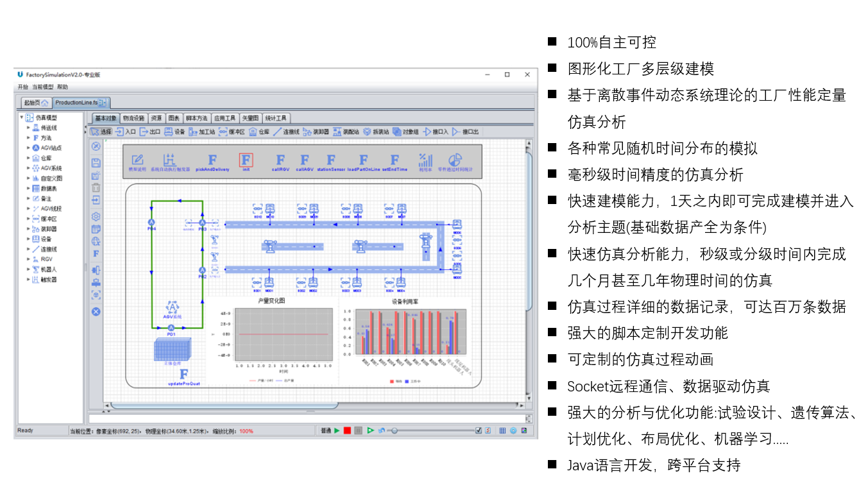The image size is (868, 478).
Task: Toggle the checkbox right of speed slider
Action: (479, 431)
